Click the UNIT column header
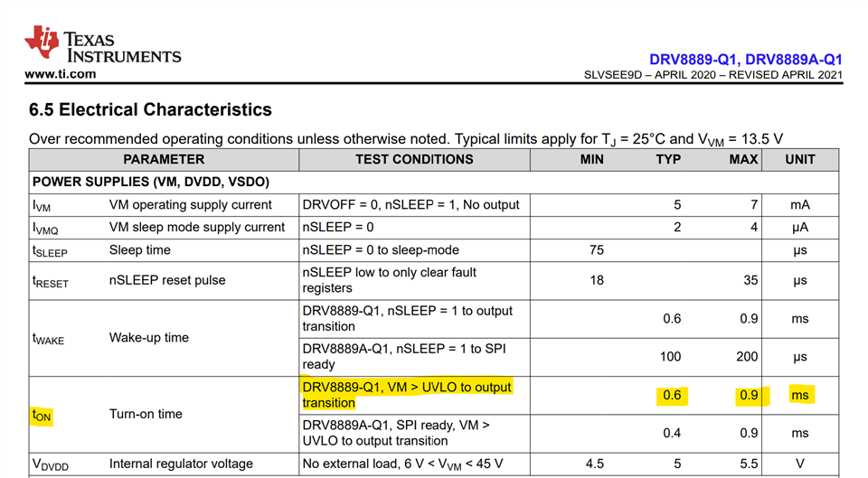This screenshot has width=868, height=478. (800, 159)
